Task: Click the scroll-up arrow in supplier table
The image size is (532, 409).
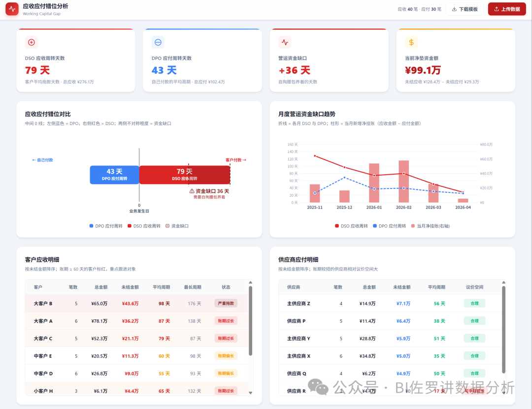Action: pyautogui.click(x=503, y=283)
